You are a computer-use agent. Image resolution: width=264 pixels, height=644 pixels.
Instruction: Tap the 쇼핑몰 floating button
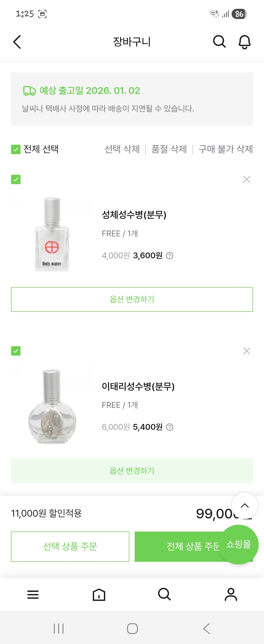[x=238, y=544]
